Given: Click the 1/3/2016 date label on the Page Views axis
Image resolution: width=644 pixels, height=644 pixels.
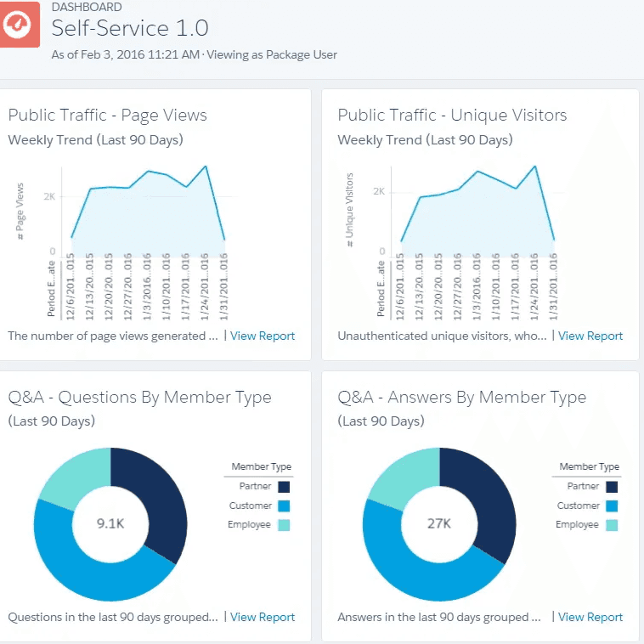Looking at the screenshot, I should pyautogui.click(x=147, y=286).
